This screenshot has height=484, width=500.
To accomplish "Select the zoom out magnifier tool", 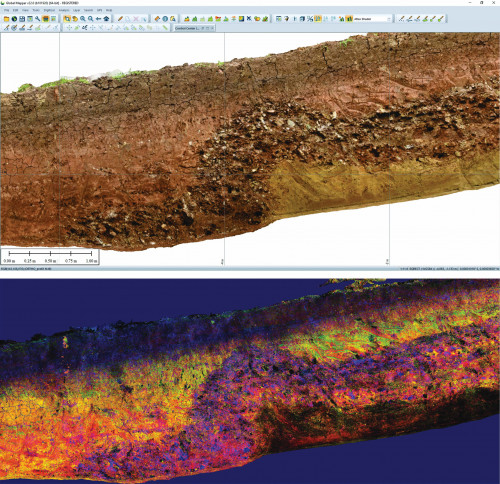I will click(90, 19).
